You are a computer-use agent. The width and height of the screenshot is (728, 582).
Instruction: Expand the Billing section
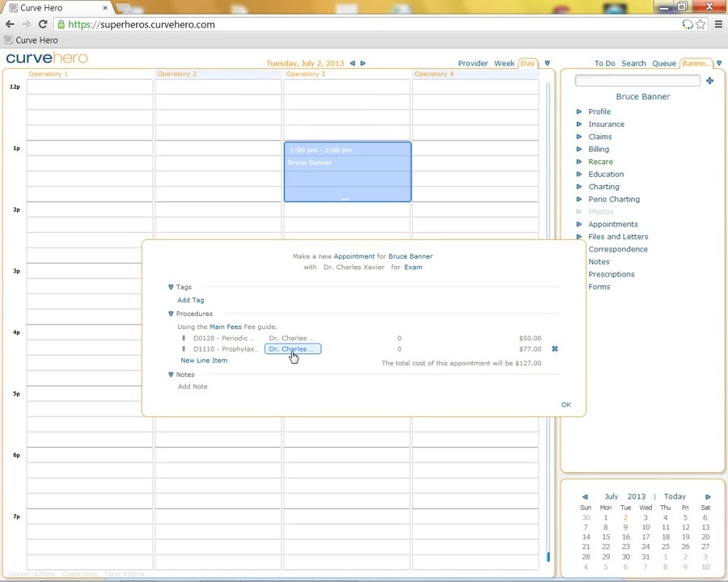pyautogui.click(x=579, y=149)
